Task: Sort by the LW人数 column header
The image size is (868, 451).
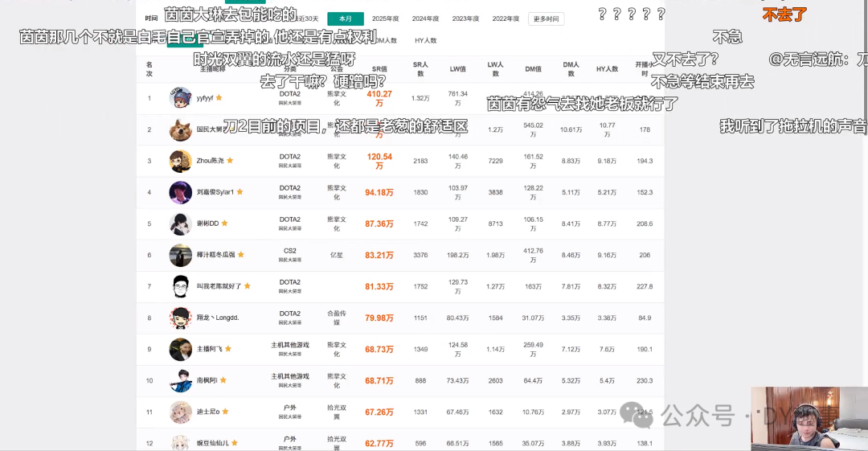Action: coord(495,68)
